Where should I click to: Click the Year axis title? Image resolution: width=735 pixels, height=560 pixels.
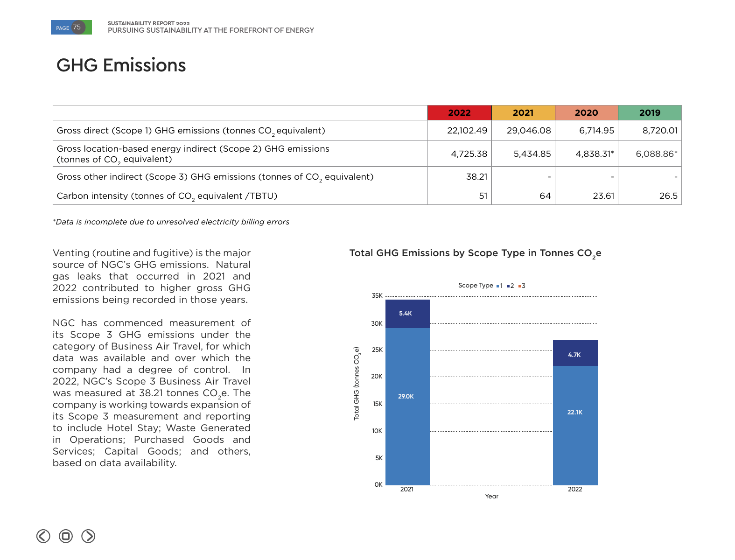pyautogui.click(x=491, y=497)
